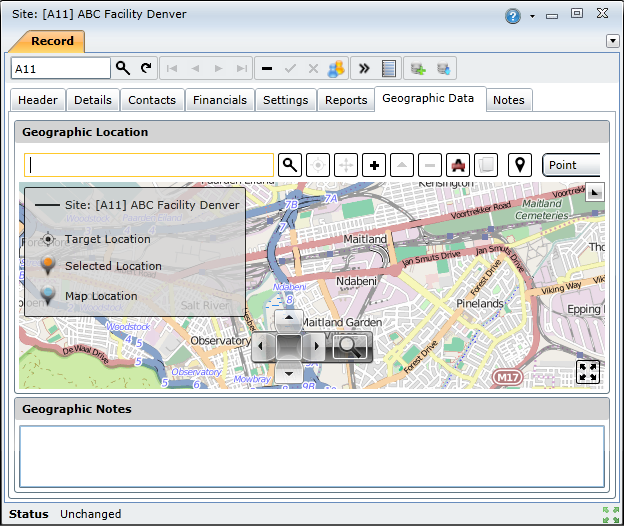Click the delete record minus icon
The image size is (624, 526).
coord(267,68)
